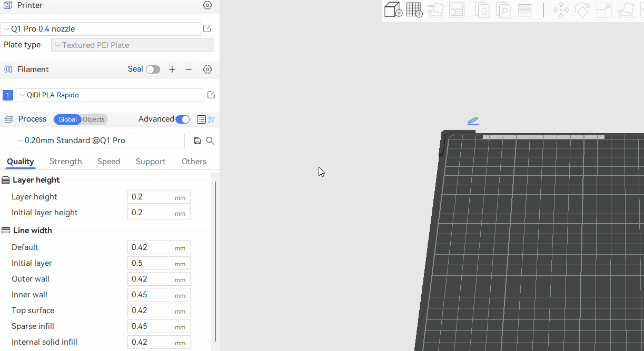644x351 pixels.
Task: Open the Q1 Pro 0.4 nozzle dropdown
Action: pyautogui.click(x=101, y=29)
